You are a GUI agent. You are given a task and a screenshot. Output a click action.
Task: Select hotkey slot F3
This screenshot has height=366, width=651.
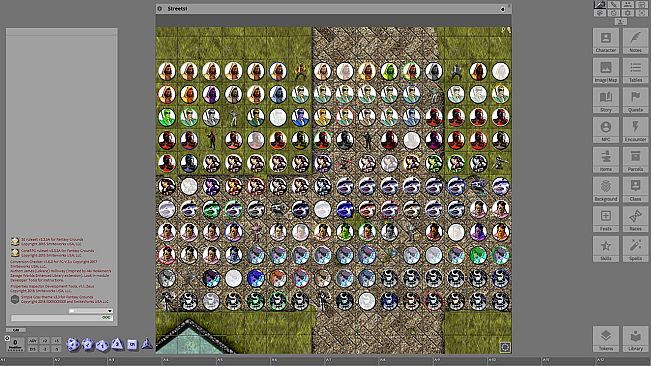tap(135, 361)
